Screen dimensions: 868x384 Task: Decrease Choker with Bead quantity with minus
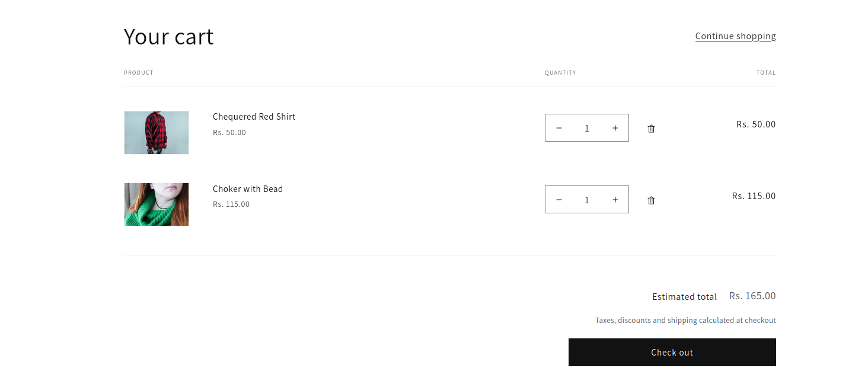tap(559, 200)
